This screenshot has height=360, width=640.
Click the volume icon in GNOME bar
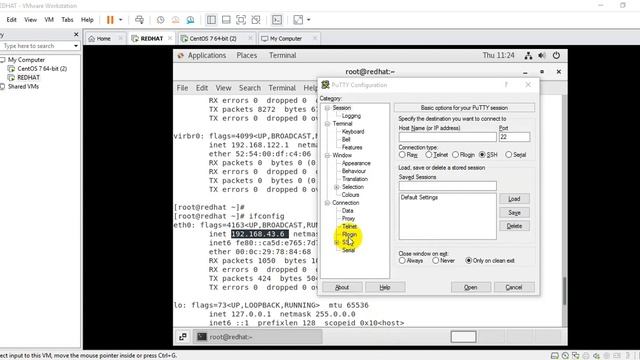(542, 56)
